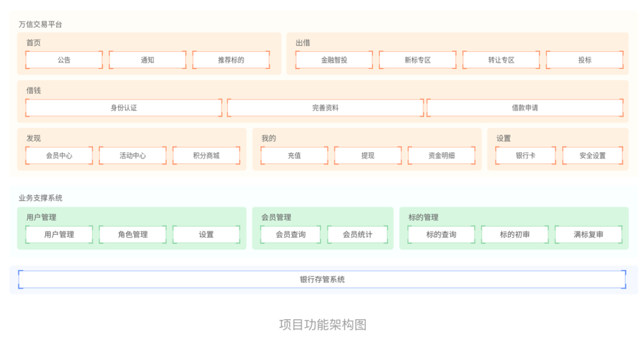The image size is (644, 339).
Task: Click the 安全设置 box
Action: coord(592,155)
